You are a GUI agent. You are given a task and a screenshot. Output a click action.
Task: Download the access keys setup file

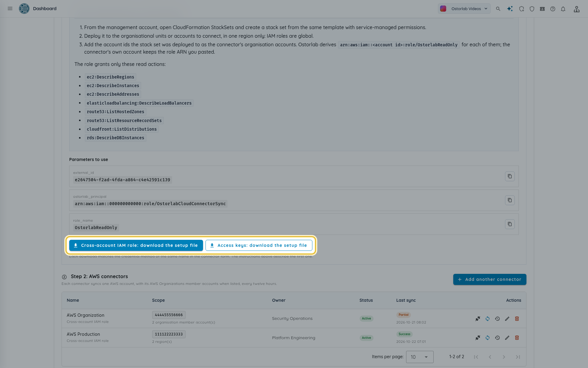[259, 245]
